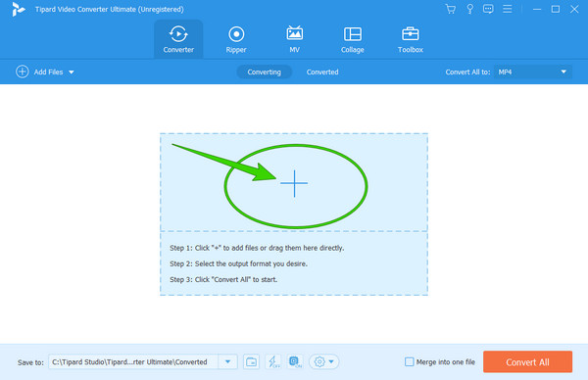Open the Converter tab
The width and height of the screenshot is (588, 380).
(x=178, y=39)
